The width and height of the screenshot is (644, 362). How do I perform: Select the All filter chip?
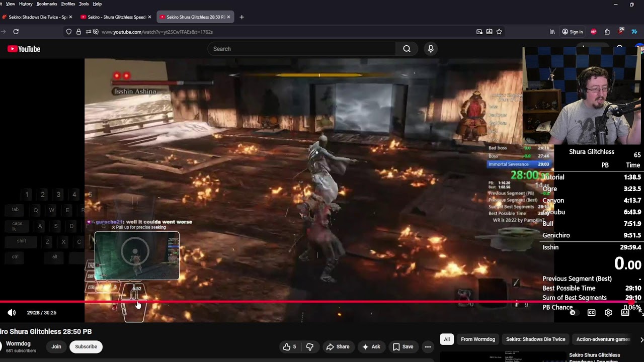point(447,339)
